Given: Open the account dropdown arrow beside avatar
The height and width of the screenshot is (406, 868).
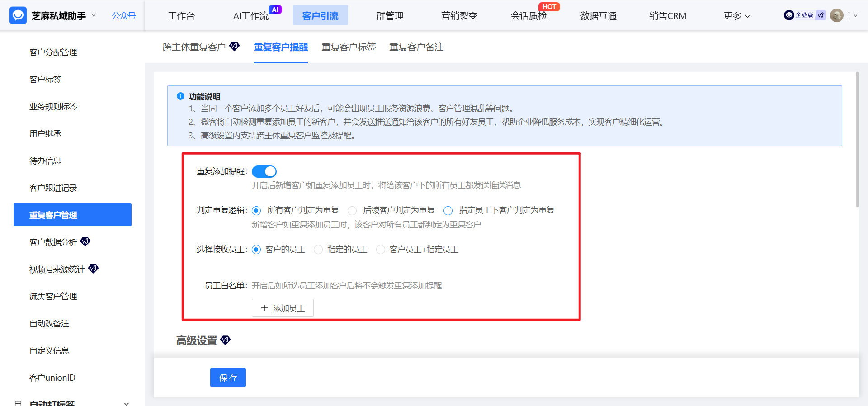Looking at the screenshot, I should 855,15.
